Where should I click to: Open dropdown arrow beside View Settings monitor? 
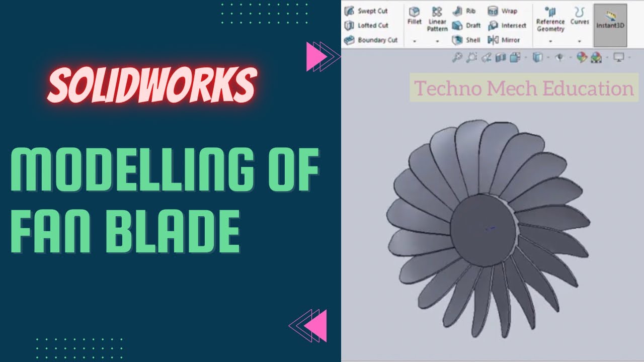tap(629, 58)
